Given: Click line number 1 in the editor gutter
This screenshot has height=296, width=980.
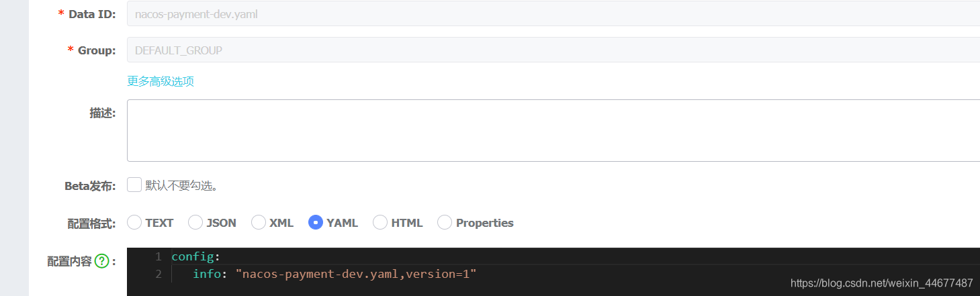Looking at the screenshot, I should [159, 256].
